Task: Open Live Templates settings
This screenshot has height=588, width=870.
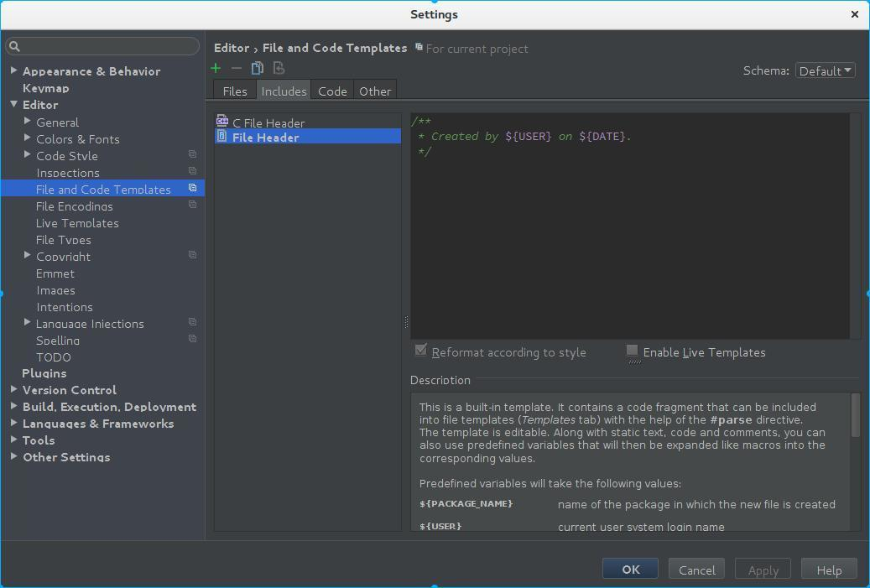Action: pos(77,223)
